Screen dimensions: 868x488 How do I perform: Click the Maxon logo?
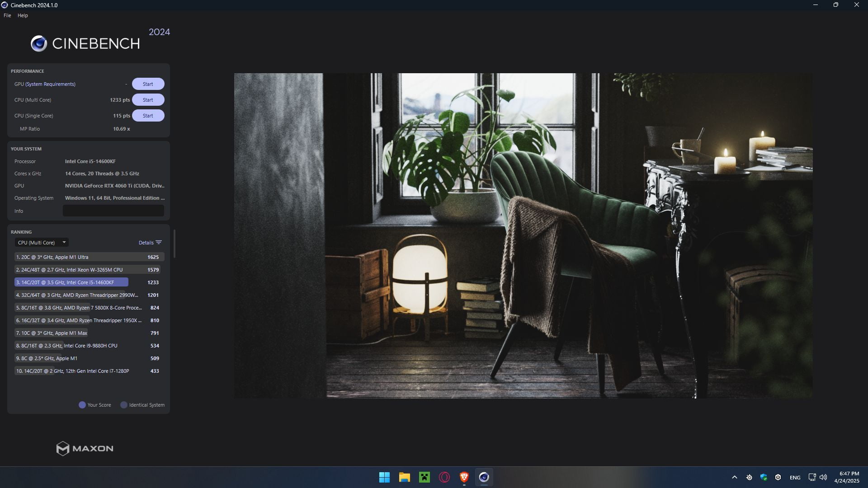pos(85,448)
